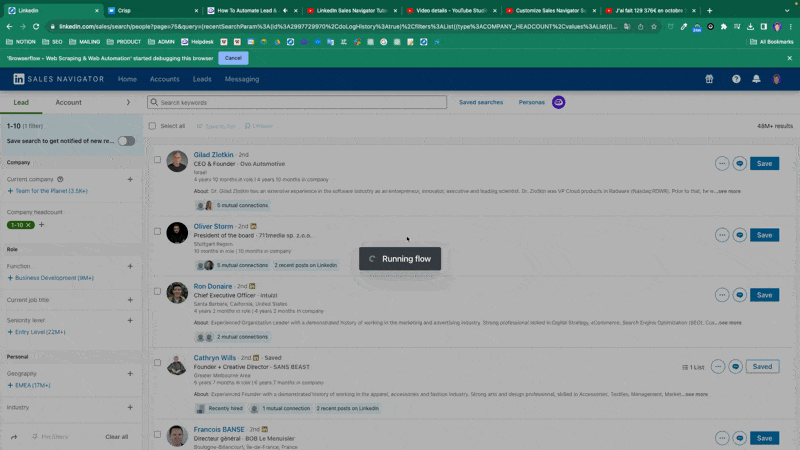
Task: Open the gift rewards icon in header
Action: (709, 79)
